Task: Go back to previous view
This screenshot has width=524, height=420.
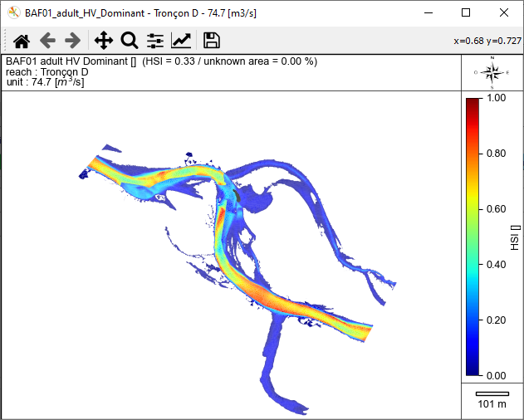Action: [x=48, y=41]
